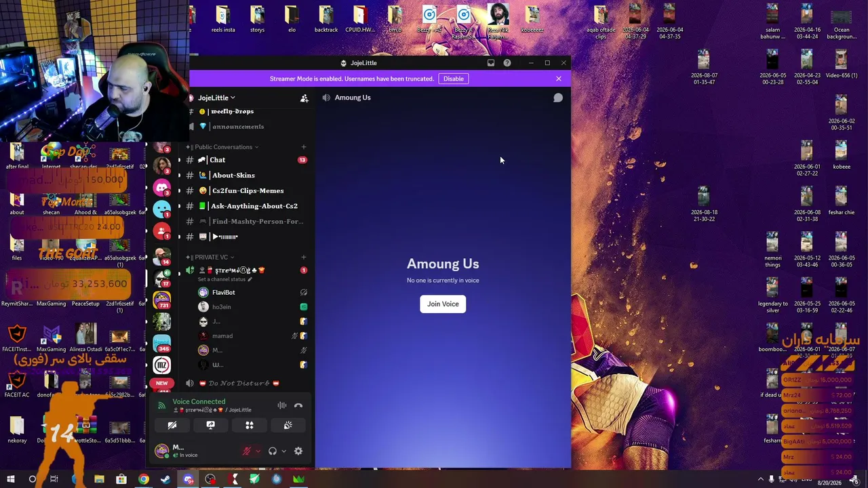This screenshot has height=488, width=868.
Task: Select the 'elo' desktop folder
Action: (x=292, y=20)
